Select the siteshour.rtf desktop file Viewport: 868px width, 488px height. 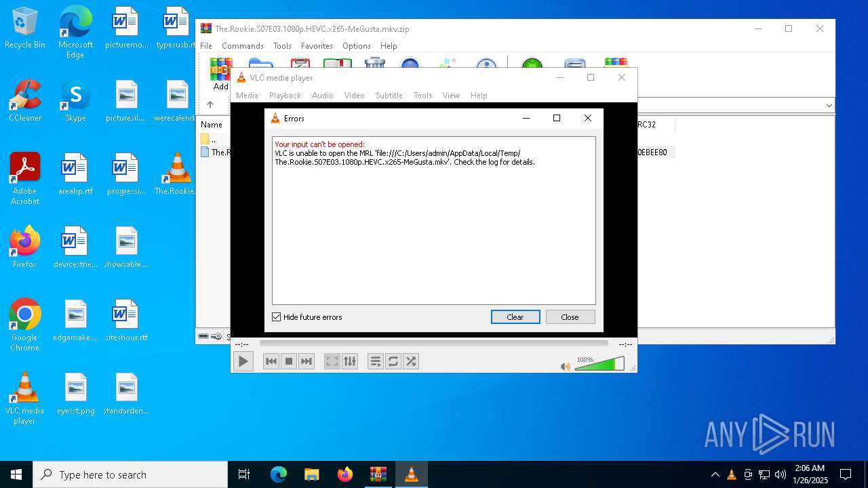tap(126, 321)
